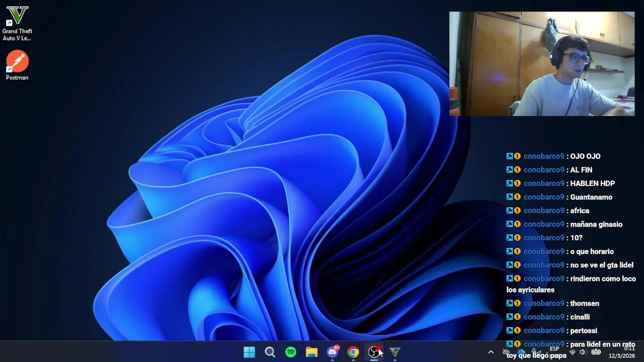
Task: Click chat message 'no se ve el gta lidel'
Action: (602, 265)
